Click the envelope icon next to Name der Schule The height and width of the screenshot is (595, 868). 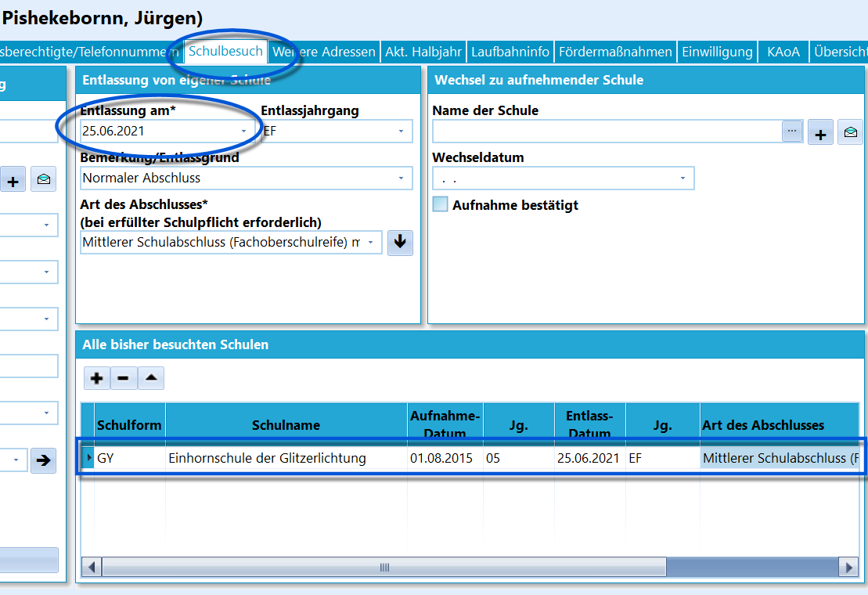(850, 132)
